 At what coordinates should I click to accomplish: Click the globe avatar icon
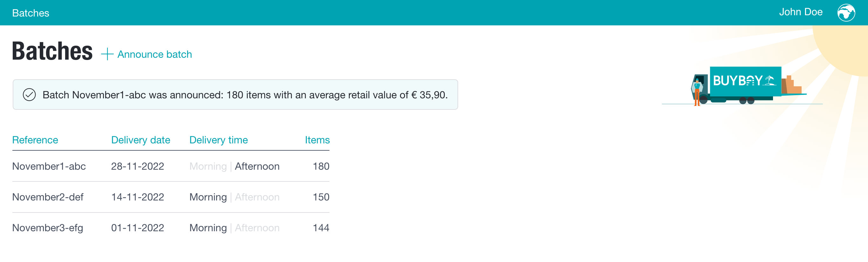(x=846, y=13)
